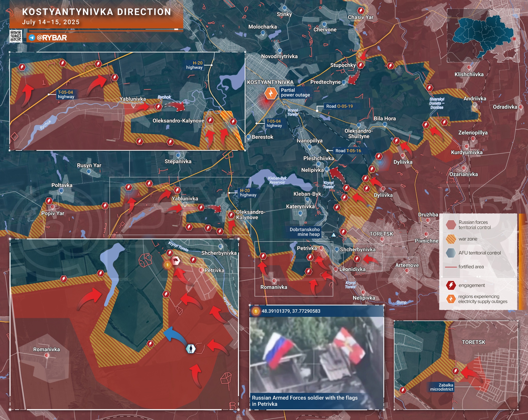
Task: Click the Kleban-Byk Reservoir label
Action: pos(277,180)
